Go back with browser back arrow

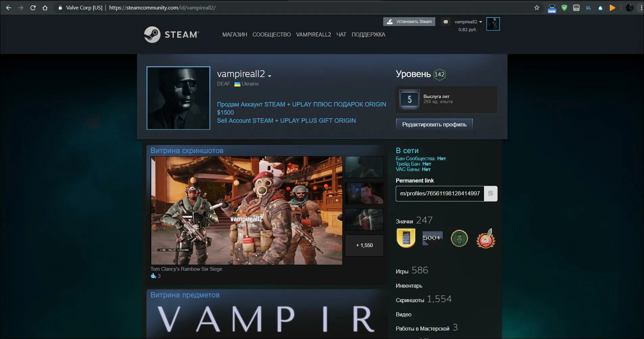point(8,7)
